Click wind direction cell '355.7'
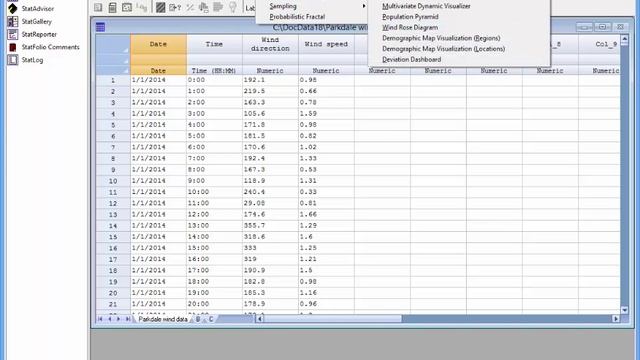Image resolution: width=640 pixels, height=360 pixels. coord(270,225)
